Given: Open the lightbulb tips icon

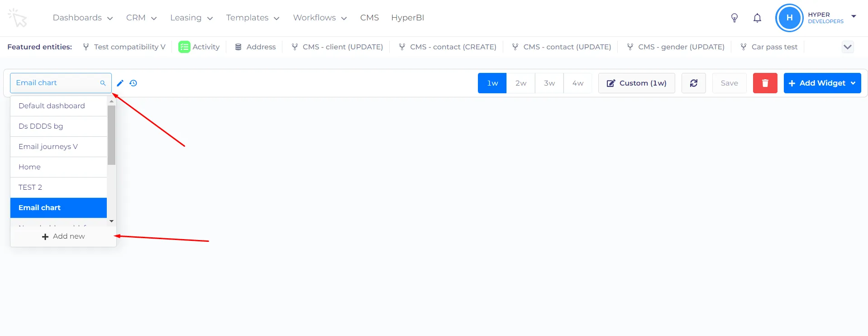Looking at the screenshot, I should tap(734, 18).
